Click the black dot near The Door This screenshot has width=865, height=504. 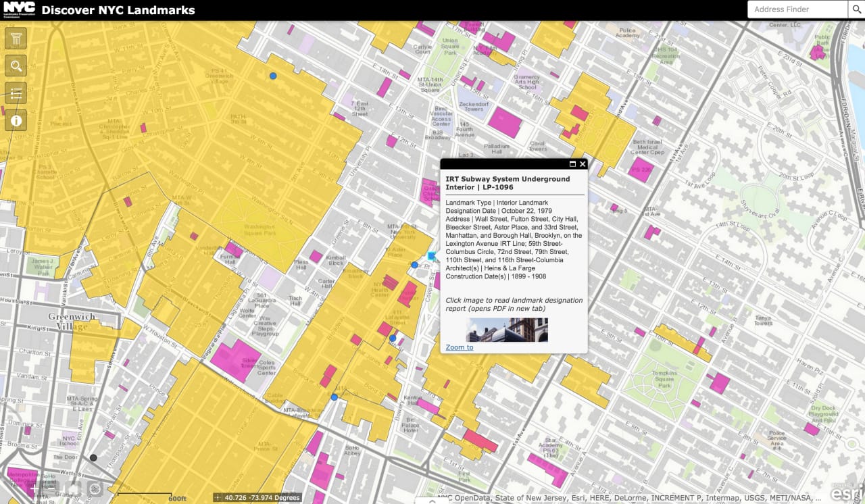(x=93, y=457)
